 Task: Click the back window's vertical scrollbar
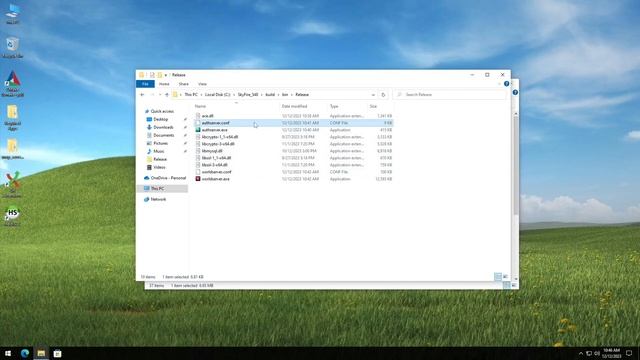point(516,165)
